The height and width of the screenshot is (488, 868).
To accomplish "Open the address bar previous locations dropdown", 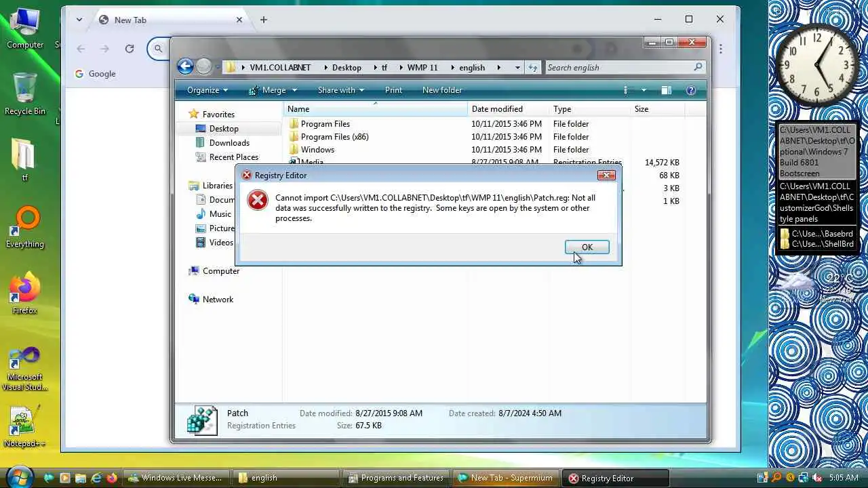I will coord(517,67).
